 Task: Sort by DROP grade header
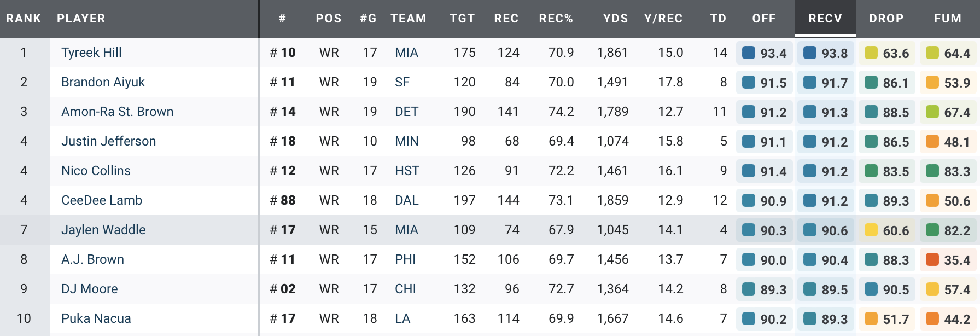[x=886, y=19]
